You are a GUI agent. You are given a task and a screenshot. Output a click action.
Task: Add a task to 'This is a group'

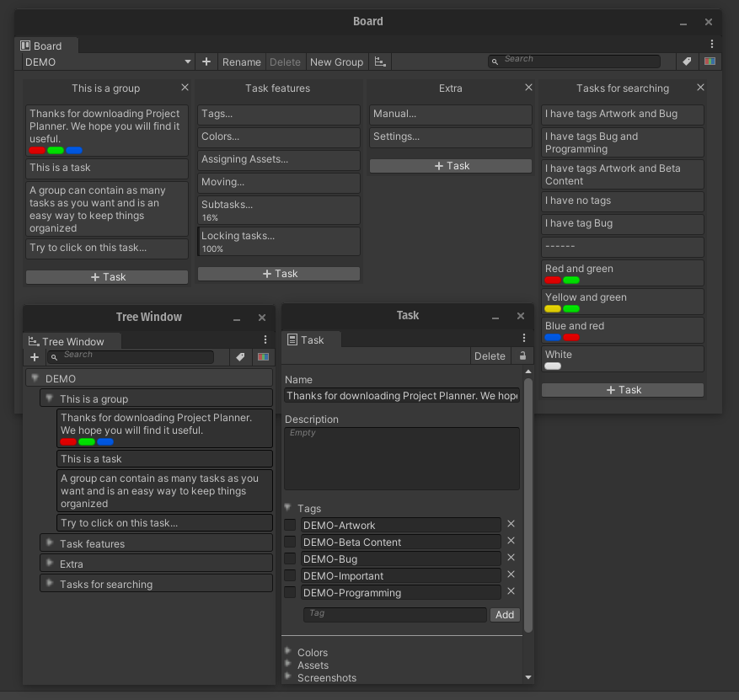(107, 277)
